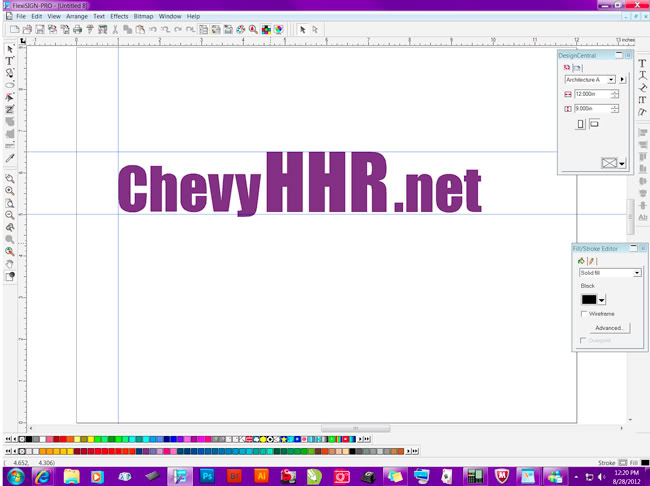The width and height of the screenshot is (650, 486).
Task: Click the New document icon
Action: point(15,29)
